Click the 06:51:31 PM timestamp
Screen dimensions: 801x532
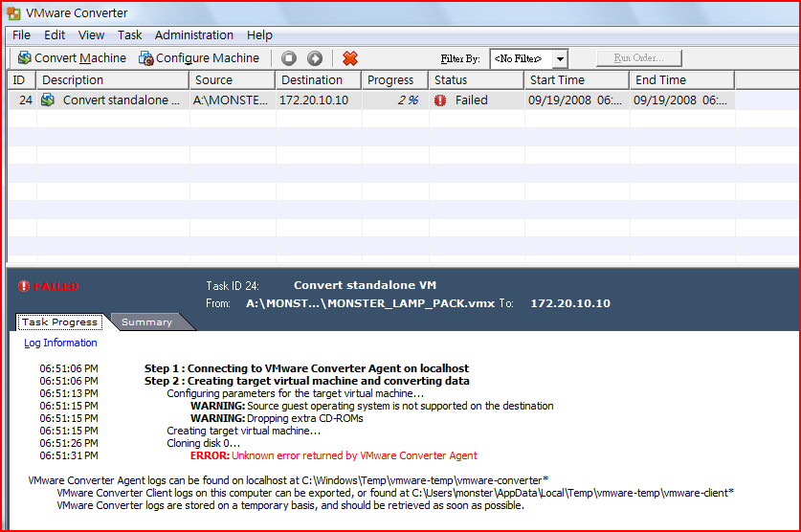69,455
